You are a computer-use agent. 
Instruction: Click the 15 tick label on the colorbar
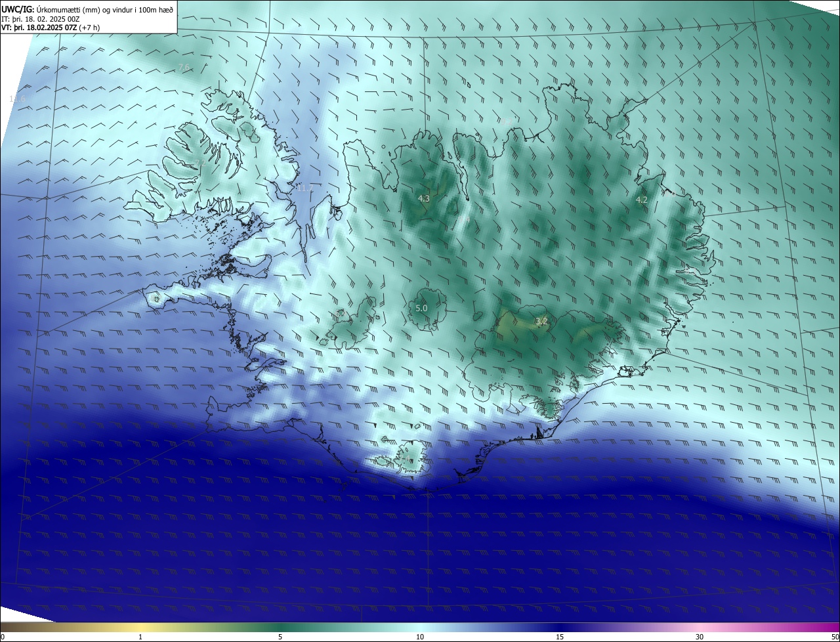[x=560, y=637]
